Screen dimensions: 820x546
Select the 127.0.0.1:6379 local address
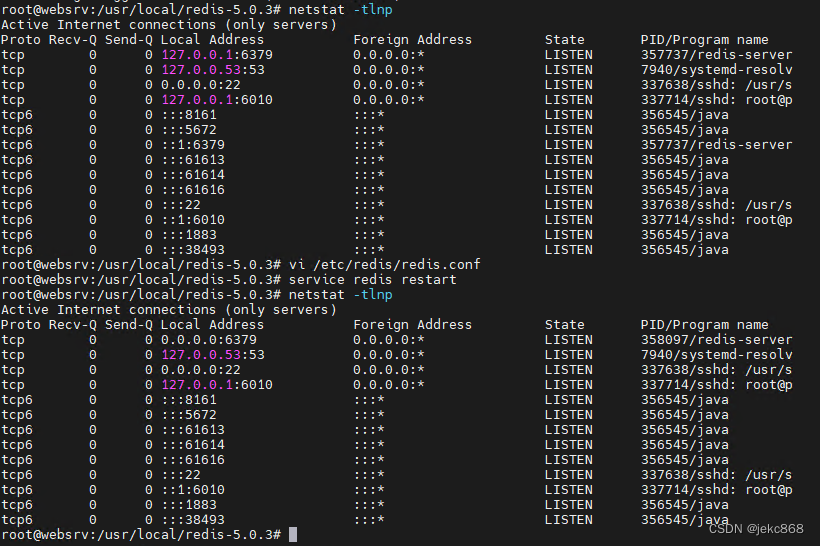tap(217, 55)
